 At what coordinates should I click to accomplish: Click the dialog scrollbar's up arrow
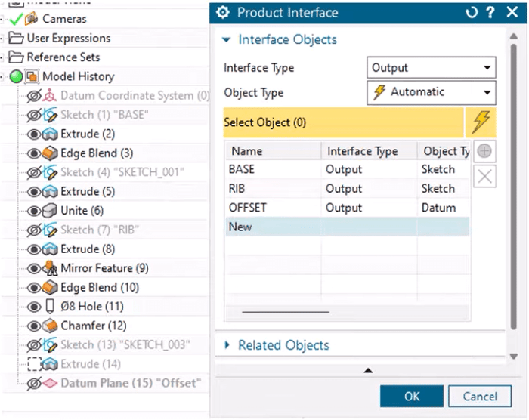513,36
